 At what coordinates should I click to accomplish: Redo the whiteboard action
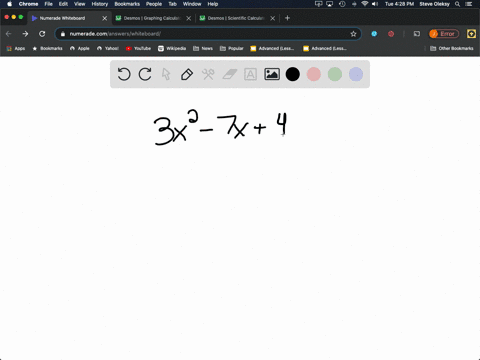(x=145, y=74)
